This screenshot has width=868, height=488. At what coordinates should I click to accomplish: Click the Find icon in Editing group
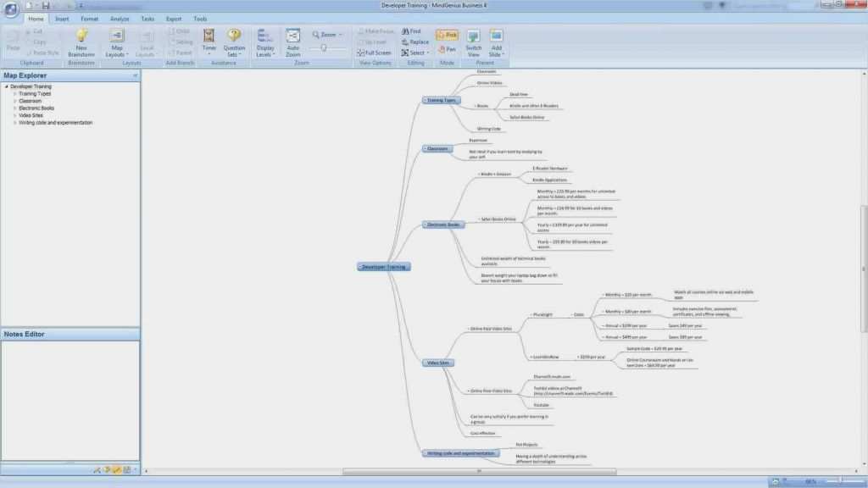pyautogui.click(x=413, y=30)
